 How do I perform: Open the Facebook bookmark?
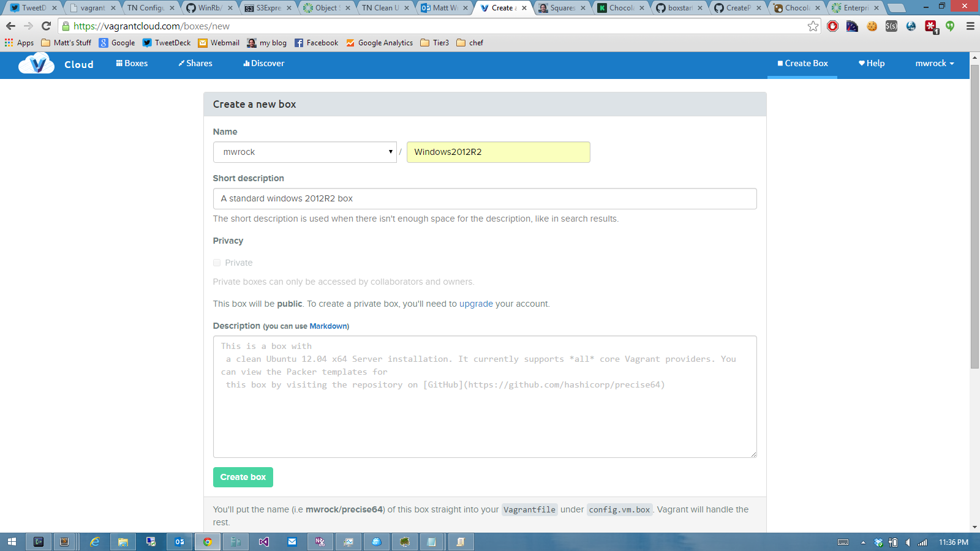click(316, 43)
